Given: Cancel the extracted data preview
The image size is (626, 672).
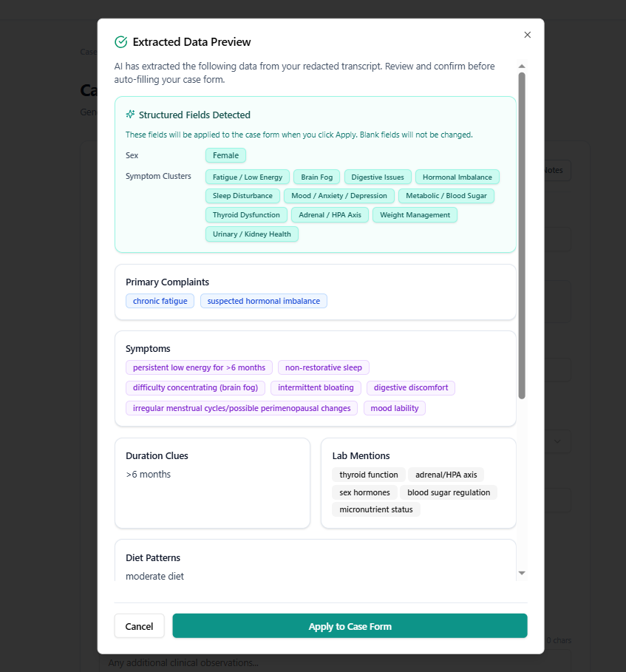Looking at the screenshot, I should pos(139,626).
